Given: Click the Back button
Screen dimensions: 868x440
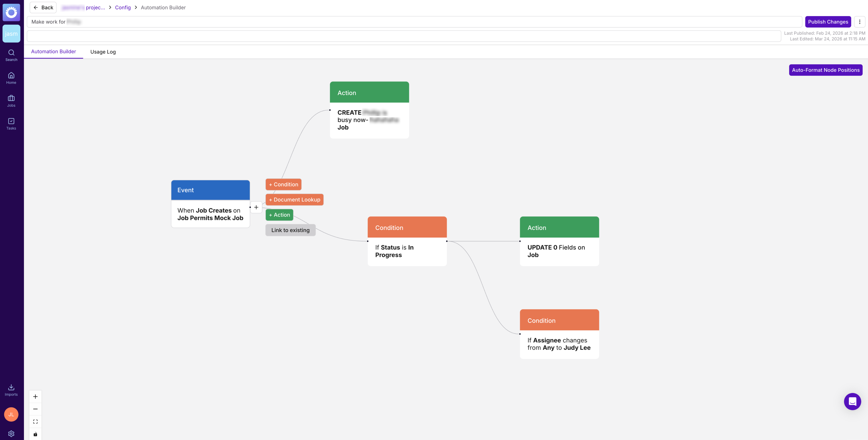Looking at the screenshot, I should coord(43,7).
